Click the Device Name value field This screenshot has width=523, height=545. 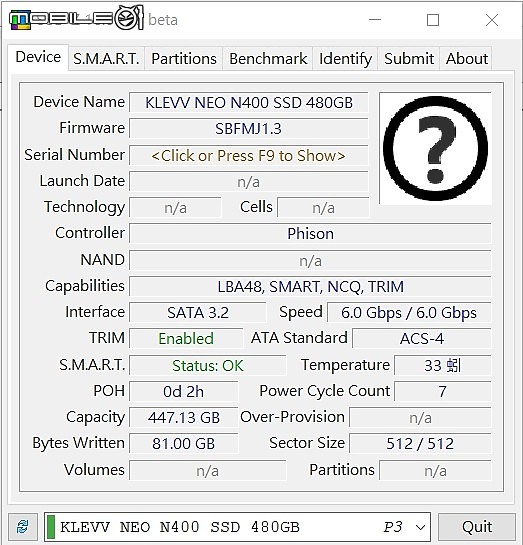pos(248,103)
